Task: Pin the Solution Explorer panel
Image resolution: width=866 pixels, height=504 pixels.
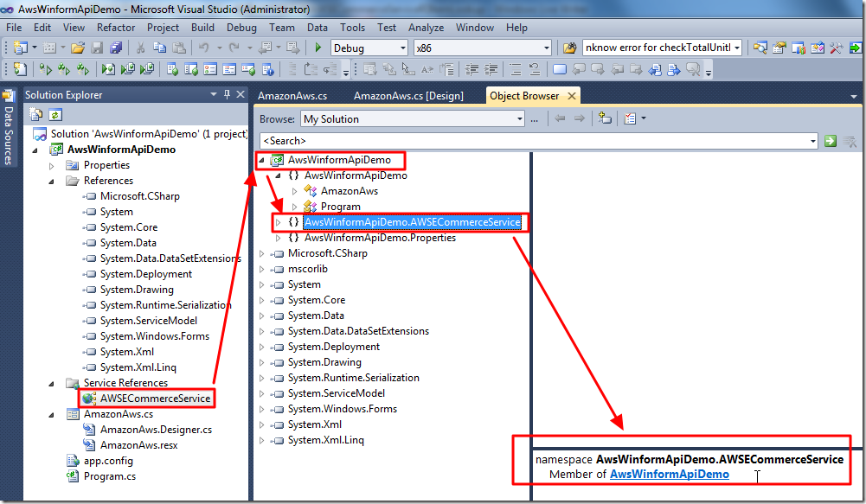Action: [227, 94]
